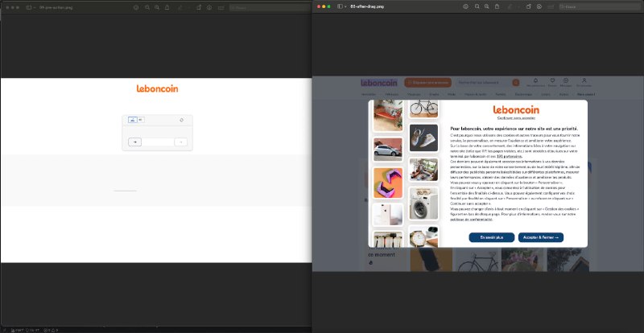
Task: Expand the highlight tool dropdown arrow
Action: coord(518,6)
